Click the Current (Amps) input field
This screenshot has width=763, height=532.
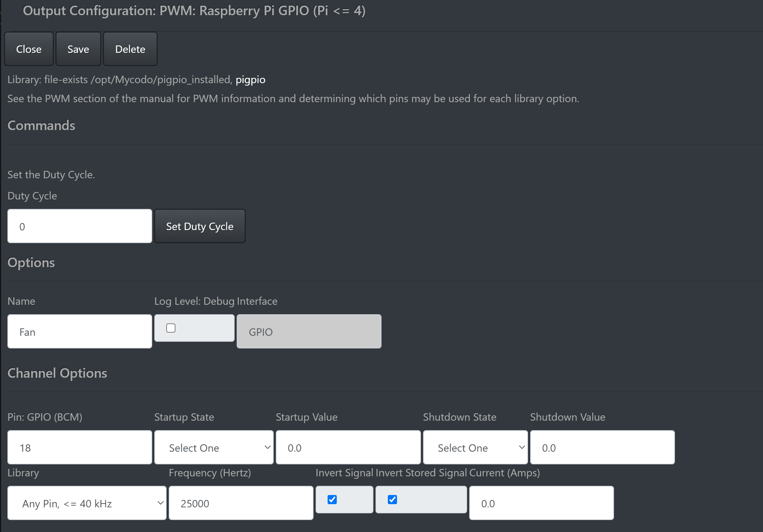point(541,503)
